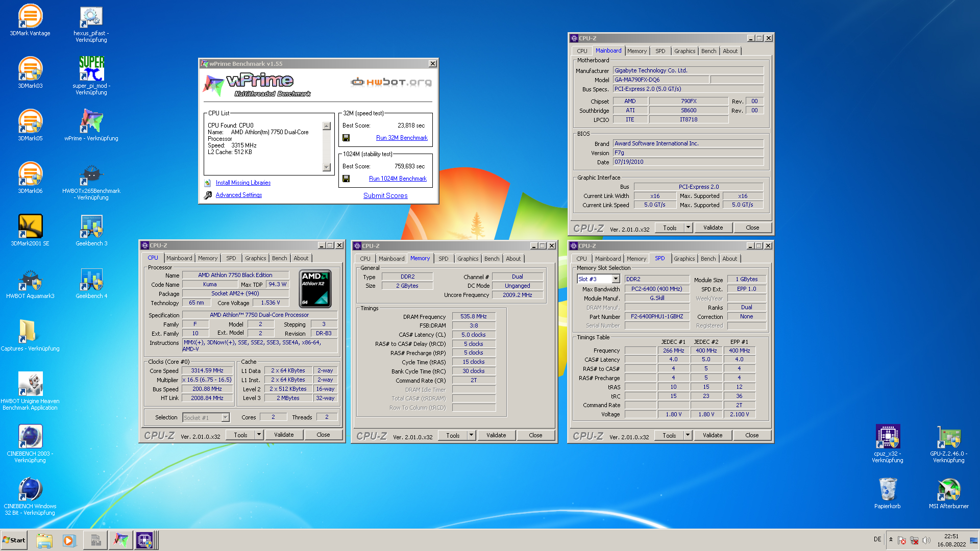Select the CPU tab in the Mainboard tab window
Screen dimensions: 980x551
tap(582, 51)
